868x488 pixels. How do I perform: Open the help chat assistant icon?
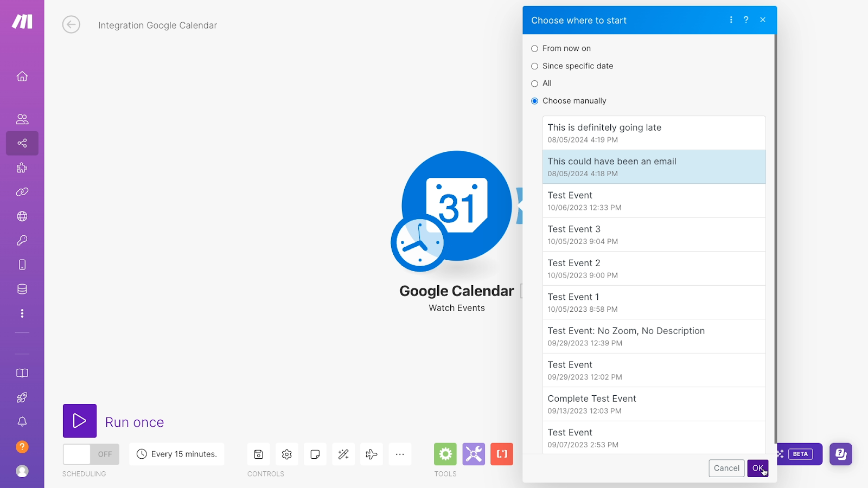click(x=841, y=454)
